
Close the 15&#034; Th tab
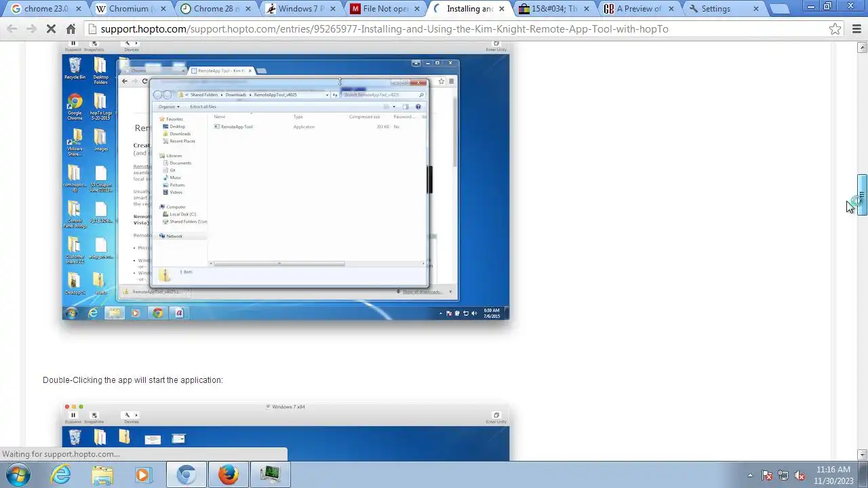point(587,9)
